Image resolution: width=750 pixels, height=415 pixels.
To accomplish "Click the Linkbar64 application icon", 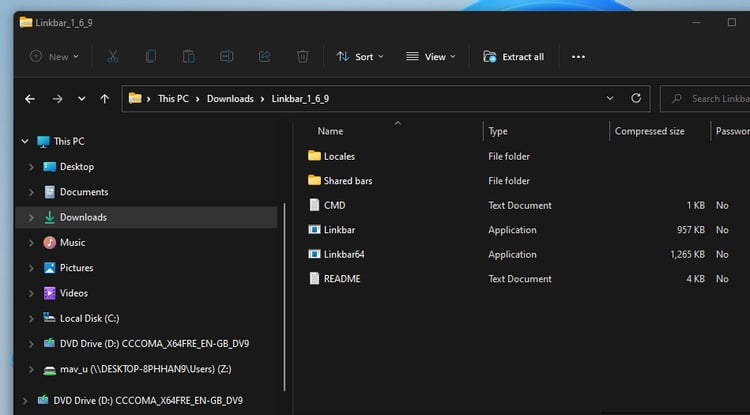I will pos(314,254).
